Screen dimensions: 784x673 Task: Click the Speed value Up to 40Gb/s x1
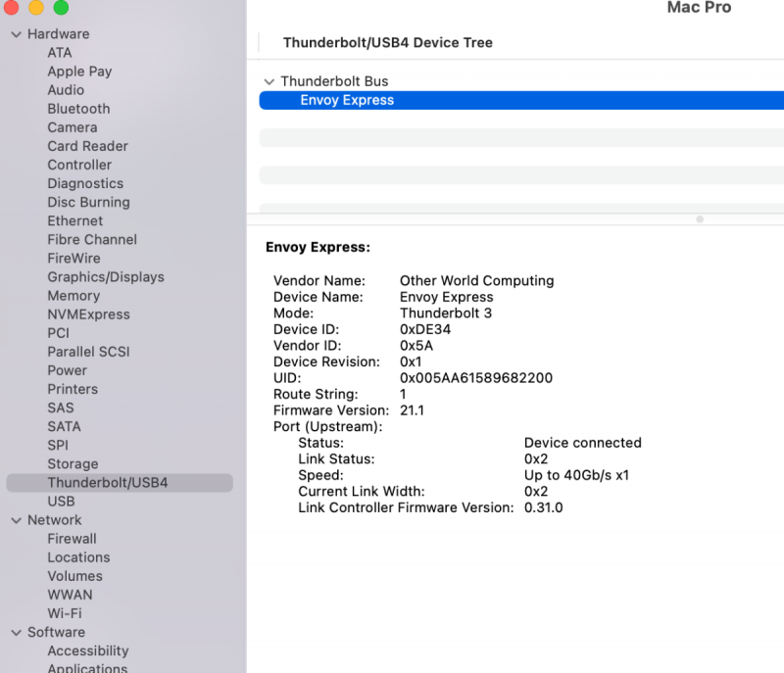[576, 475]
